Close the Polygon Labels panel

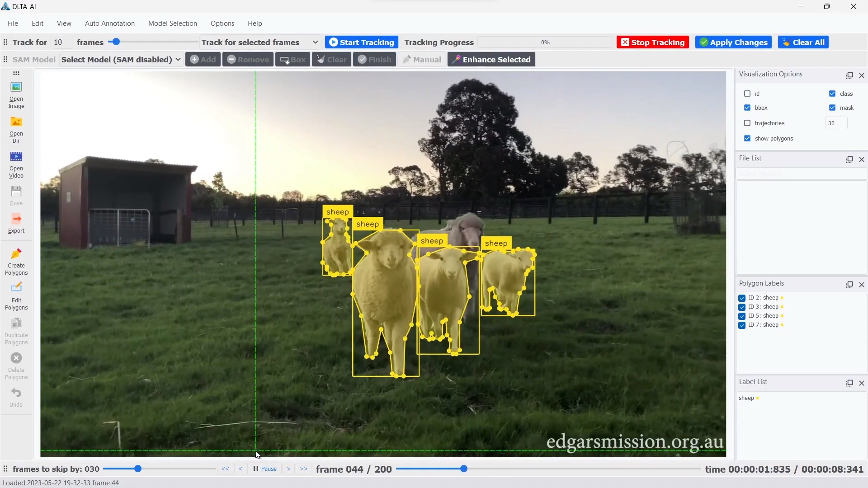tap(862, 285)
